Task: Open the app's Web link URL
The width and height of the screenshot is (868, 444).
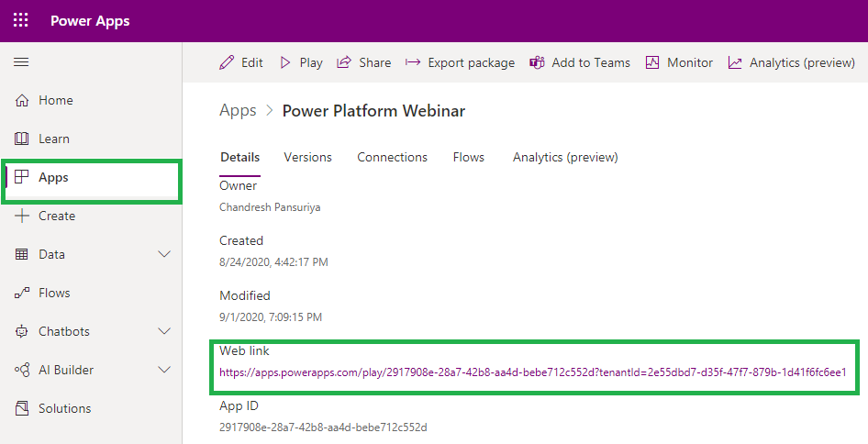Action: tap(532, 372)
